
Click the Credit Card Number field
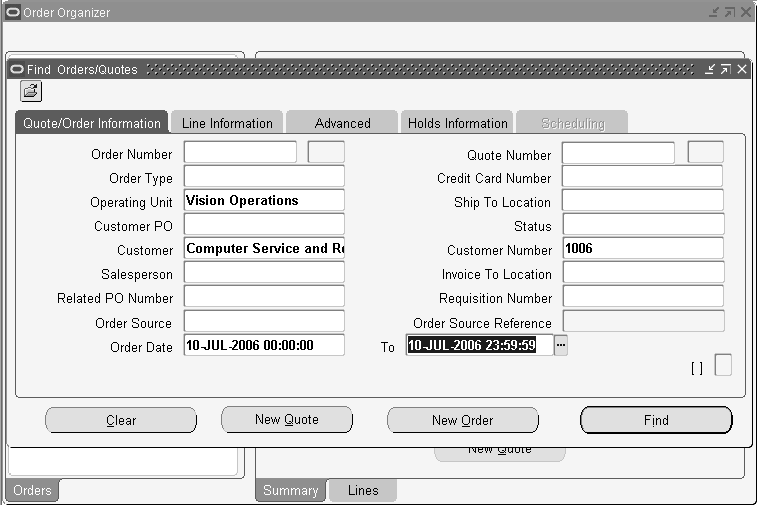coord(643,176)
